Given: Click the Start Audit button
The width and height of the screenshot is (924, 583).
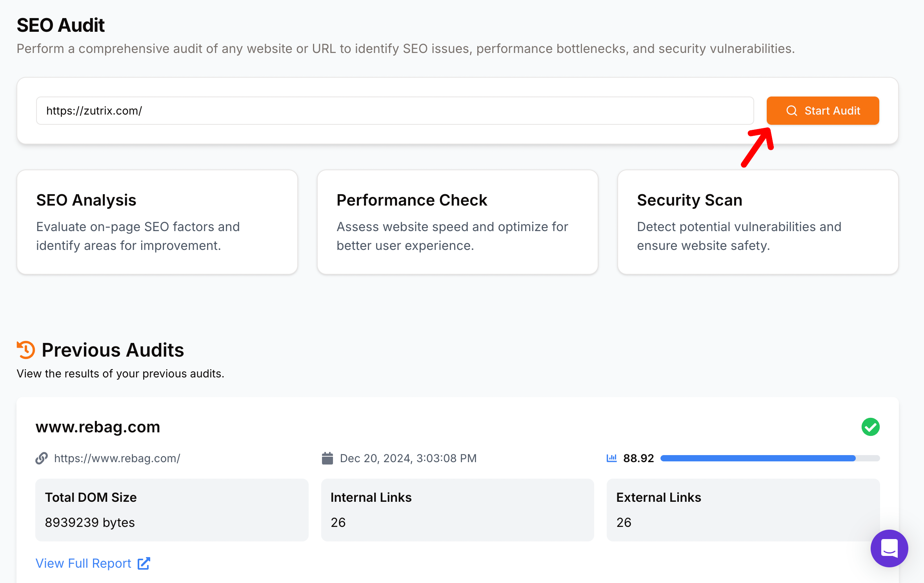Looking at the screenshot, I should coord(822,111).
